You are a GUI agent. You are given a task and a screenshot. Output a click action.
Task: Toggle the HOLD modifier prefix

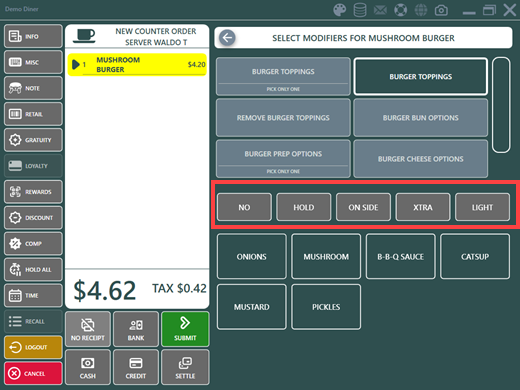click(x=304, y=207)
